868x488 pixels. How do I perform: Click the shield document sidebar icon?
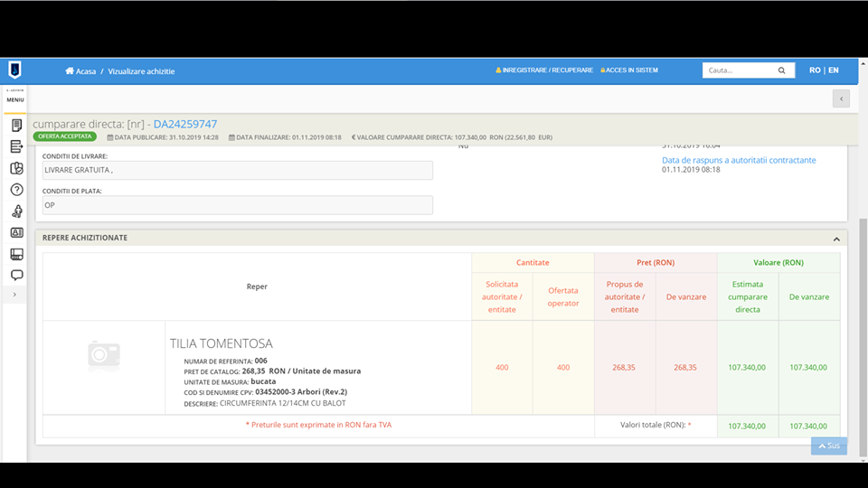[x=16, y=168]
